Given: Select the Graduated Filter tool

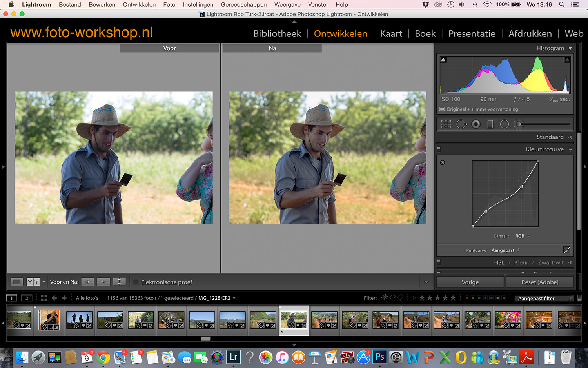Looking at the screenshot, I should point(490,124).
